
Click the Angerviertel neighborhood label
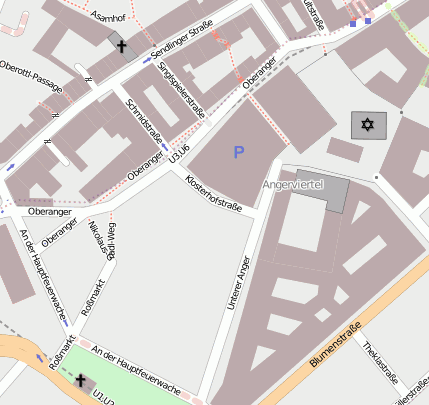pos(293,185)
